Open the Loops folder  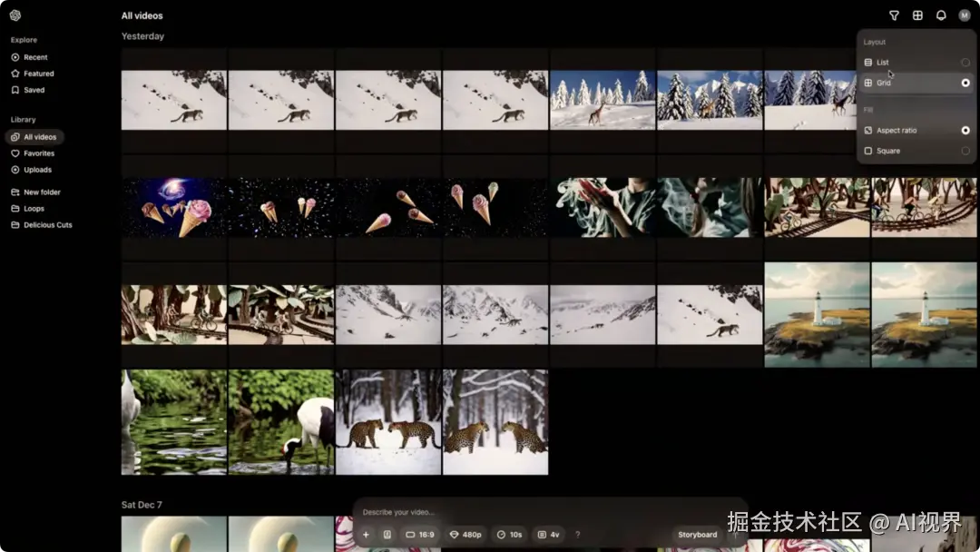click(x=28, y=208)
